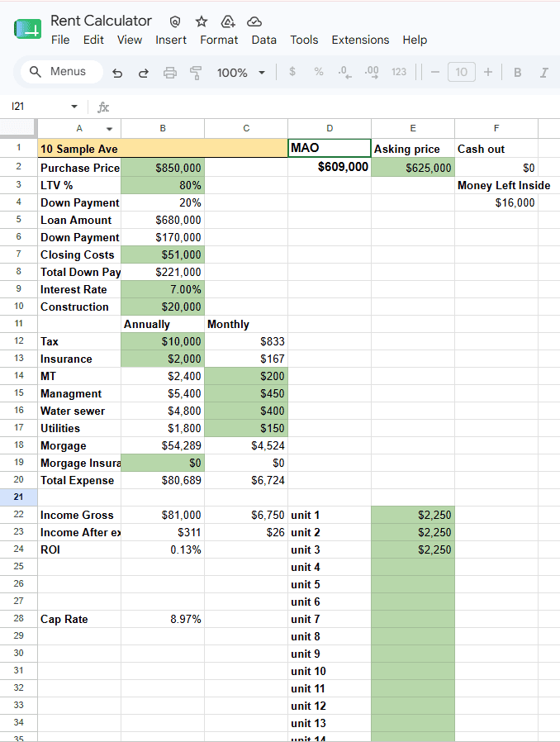
Task: Select the Cash out header cell
Action: (496, 149)
